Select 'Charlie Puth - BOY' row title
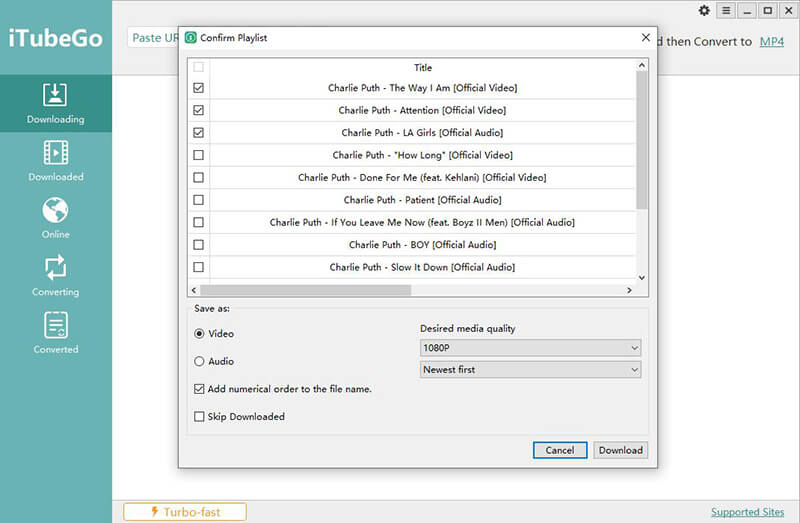 pos(422,245)
